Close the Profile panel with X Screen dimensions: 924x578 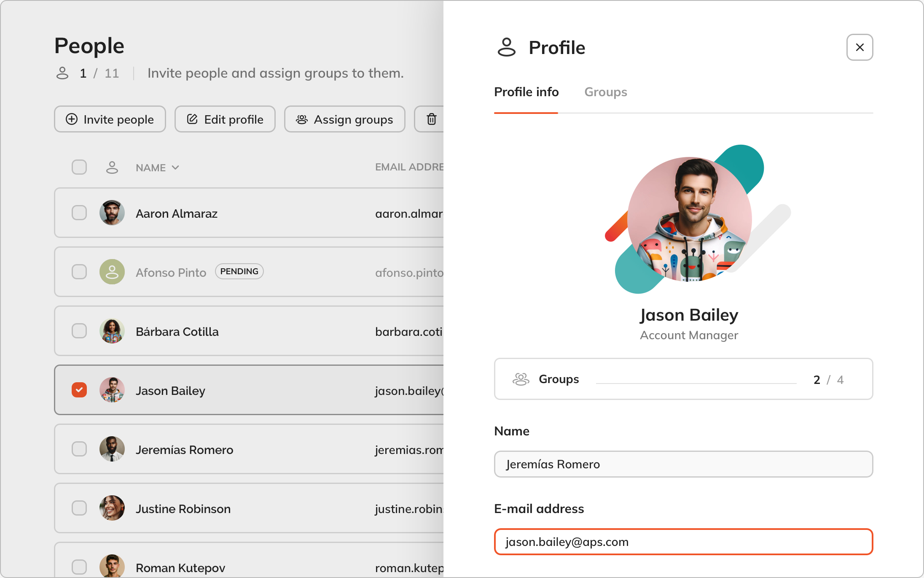860,47
